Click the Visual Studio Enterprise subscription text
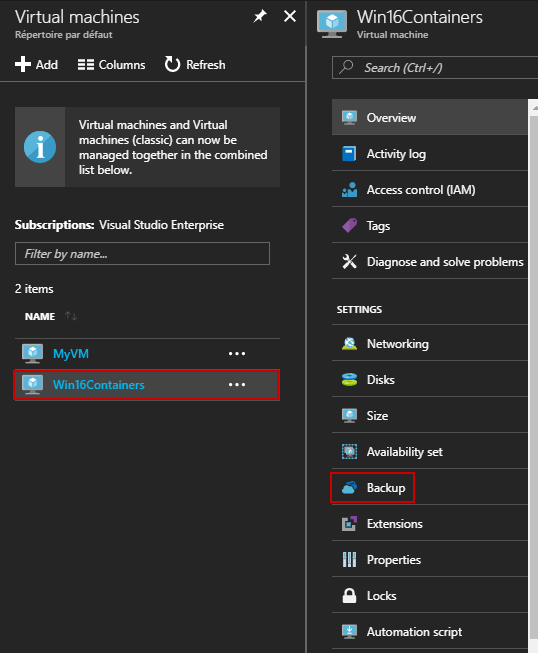The image size is (538, 653). [x=161, y=225]
